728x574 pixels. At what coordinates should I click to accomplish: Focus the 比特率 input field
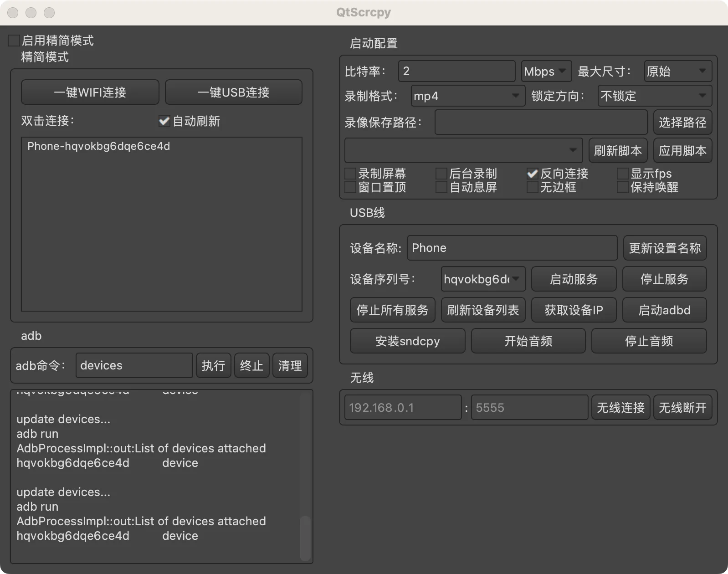click(456, 72)
